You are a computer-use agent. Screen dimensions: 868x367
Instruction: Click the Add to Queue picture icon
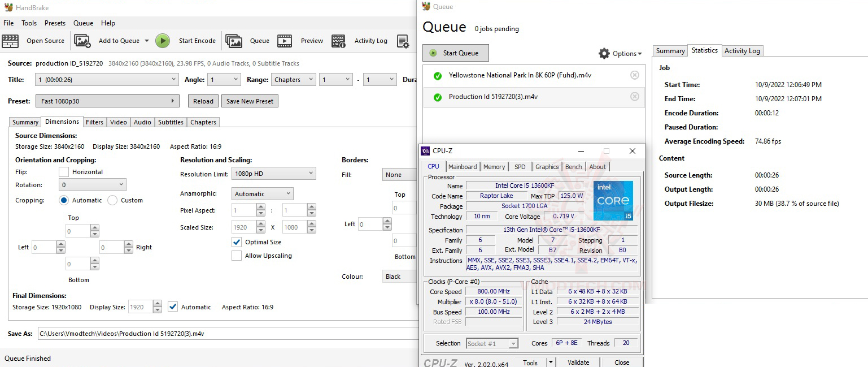[x=82, y=41]
